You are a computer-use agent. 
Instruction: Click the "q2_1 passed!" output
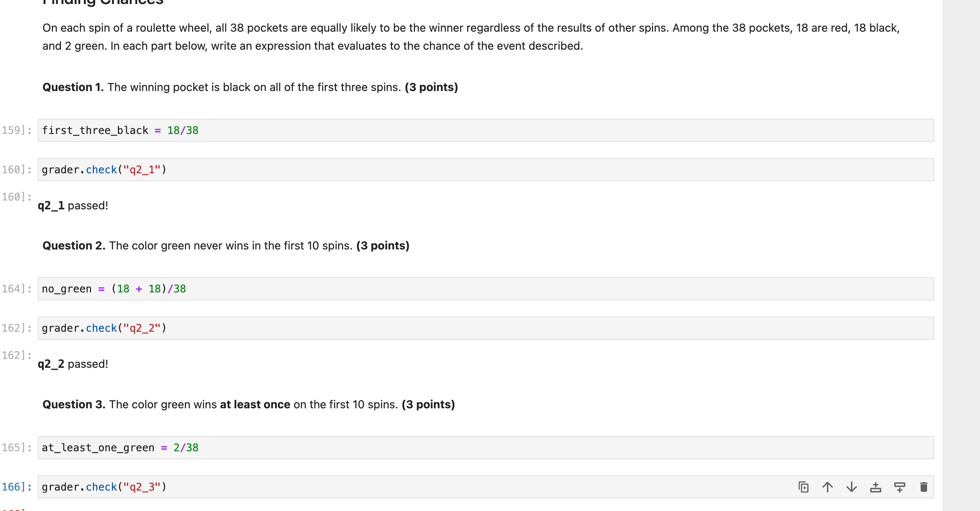(73, 205)
